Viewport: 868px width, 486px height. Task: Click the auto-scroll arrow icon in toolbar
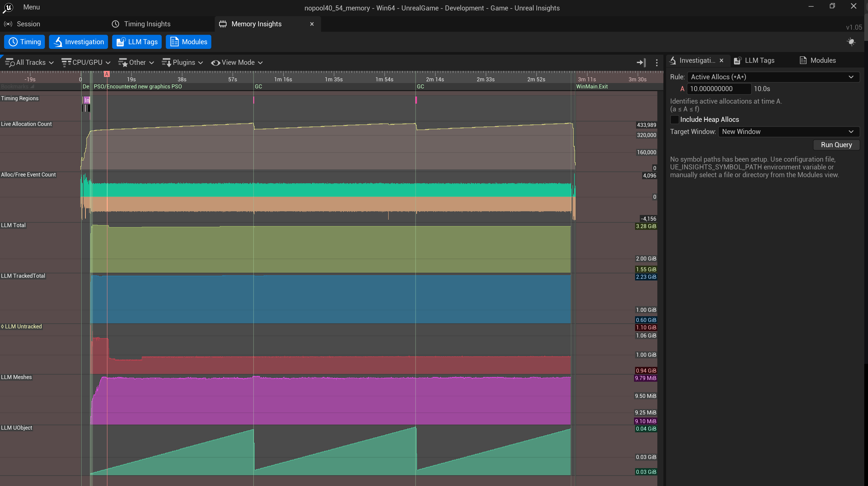coord(641,62)
